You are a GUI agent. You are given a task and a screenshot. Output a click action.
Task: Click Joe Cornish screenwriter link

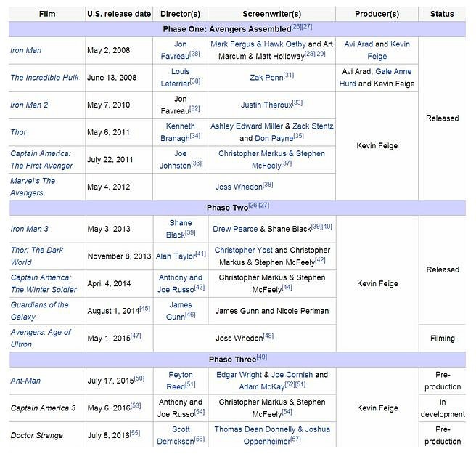coord(292,374)
